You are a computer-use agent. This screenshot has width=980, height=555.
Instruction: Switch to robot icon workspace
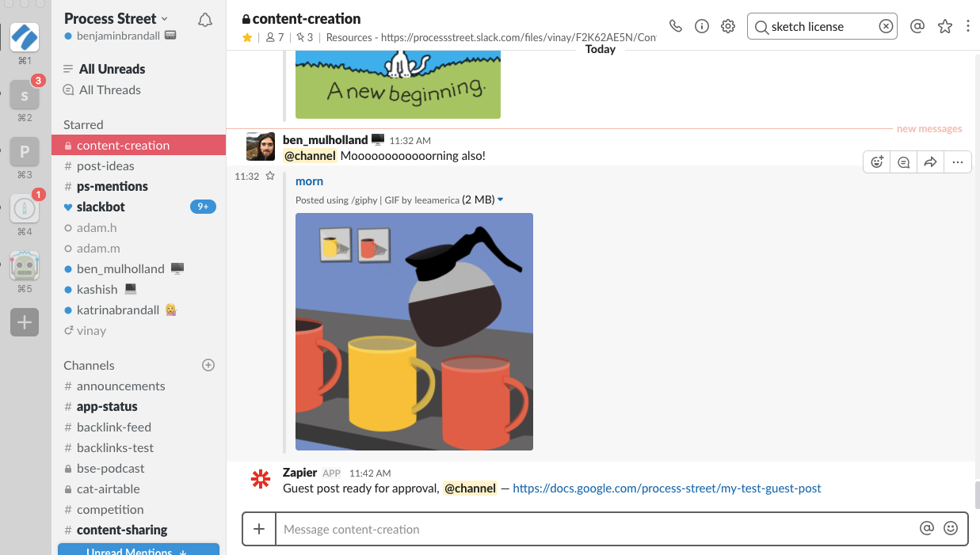point(25,266)
